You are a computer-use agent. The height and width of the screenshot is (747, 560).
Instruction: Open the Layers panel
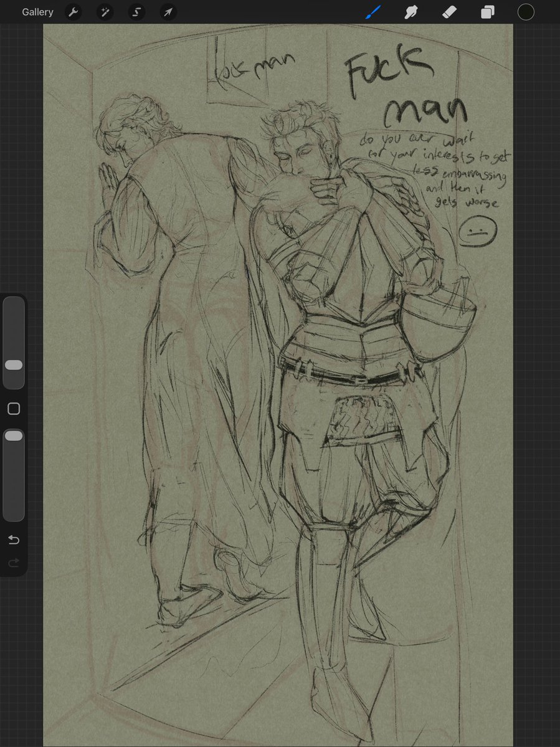[487, 12]
